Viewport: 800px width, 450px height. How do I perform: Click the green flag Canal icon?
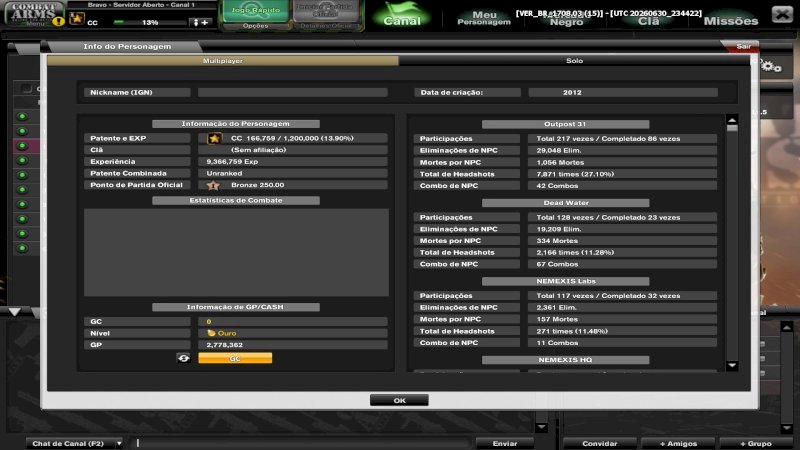coord(402,14)
